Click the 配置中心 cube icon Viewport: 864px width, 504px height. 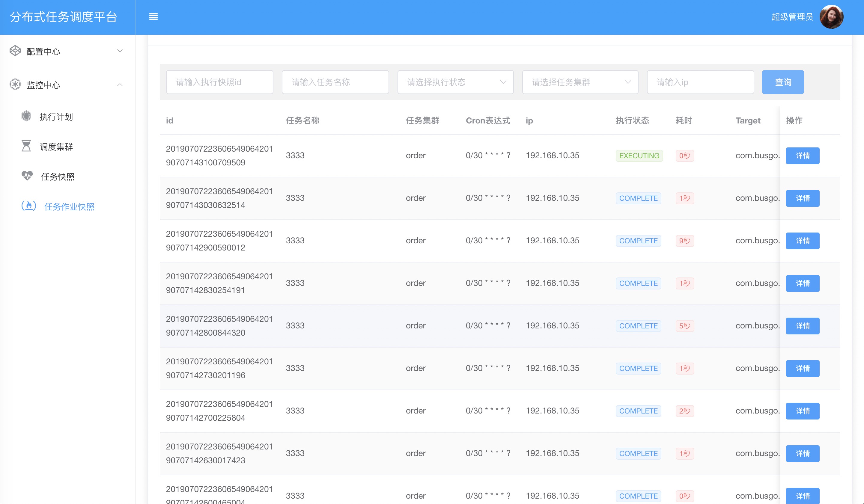point(15,51)
